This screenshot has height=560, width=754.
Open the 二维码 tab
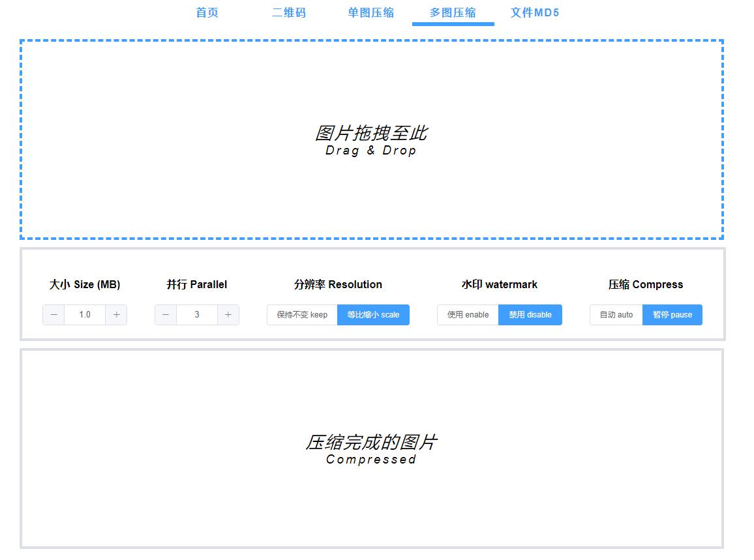click(289, 12)
